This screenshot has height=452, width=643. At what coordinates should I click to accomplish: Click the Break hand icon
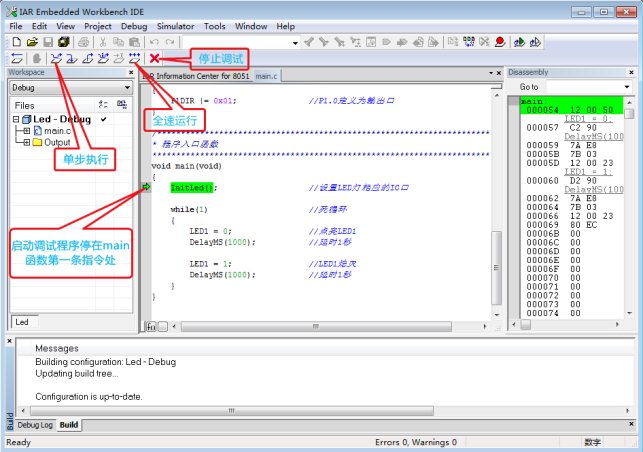[x=37, y=58]
